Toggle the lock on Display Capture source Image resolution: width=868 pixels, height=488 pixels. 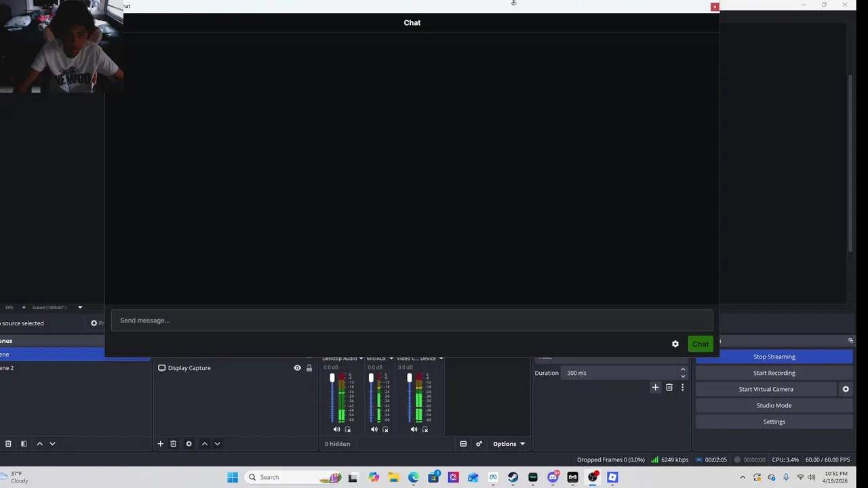point(309,368)
